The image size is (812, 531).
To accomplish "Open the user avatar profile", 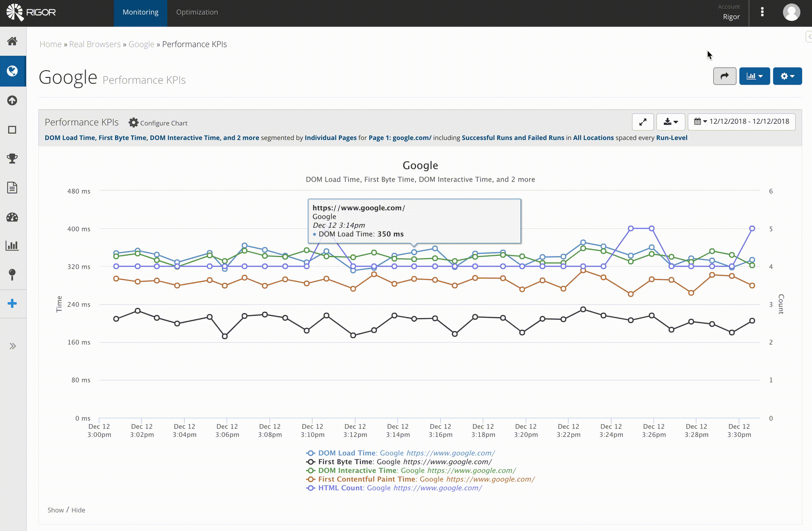I will tap(791, 12).
